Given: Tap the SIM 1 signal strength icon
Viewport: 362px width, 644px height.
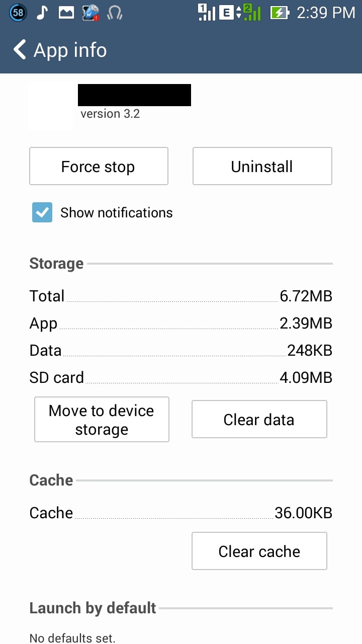Looking at the screenshot, I should (207, 13).
